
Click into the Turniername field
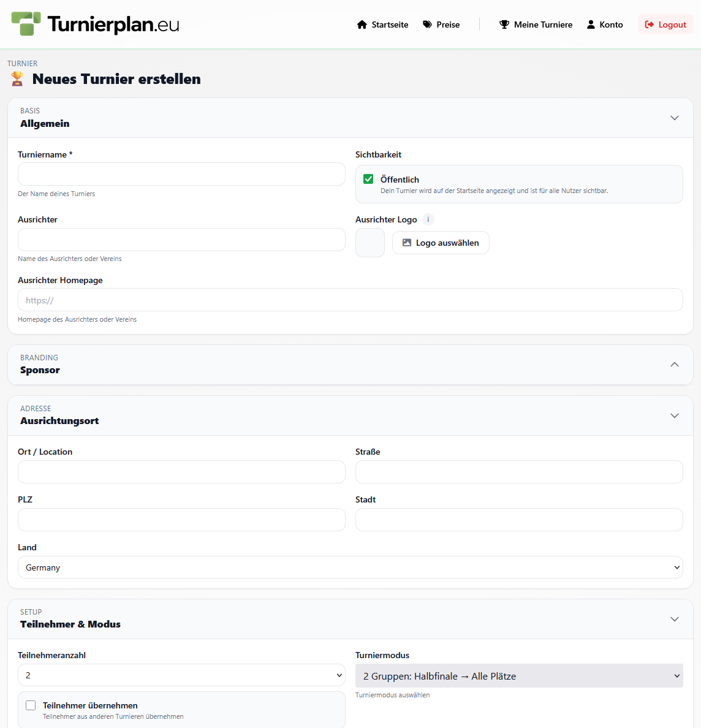(181, 174)
